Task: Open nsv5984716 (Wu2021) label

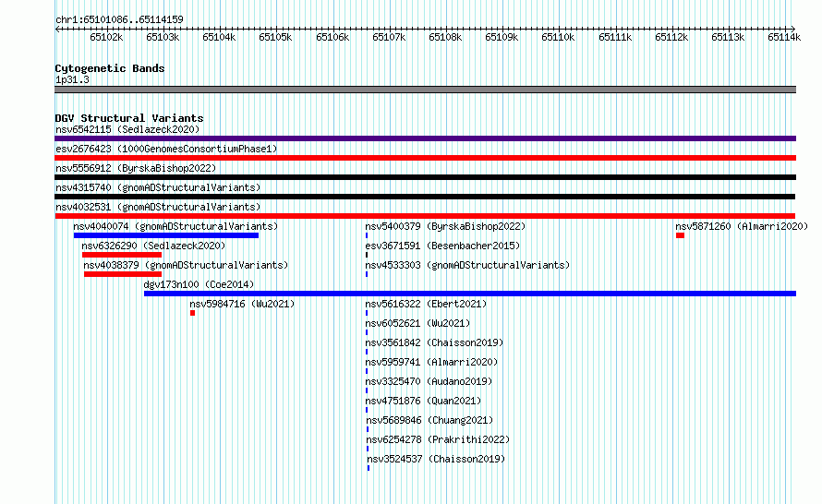Action: 242,304
